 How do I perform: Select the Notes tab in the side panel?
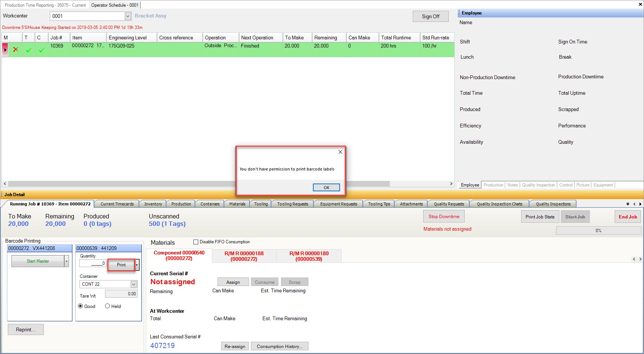tap(512, 185)
